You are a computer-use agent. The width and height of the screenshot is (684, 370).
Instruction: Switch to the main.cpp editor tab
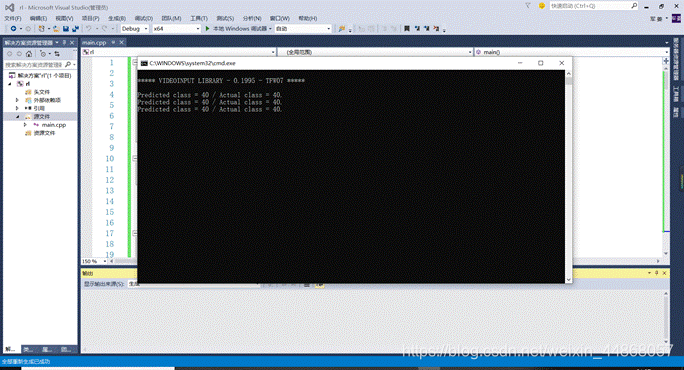point(94,42)
